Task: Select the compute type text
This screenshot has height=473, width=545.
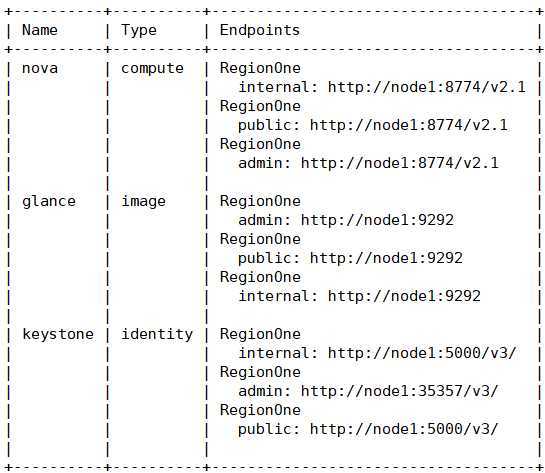Action: point(152,69)
